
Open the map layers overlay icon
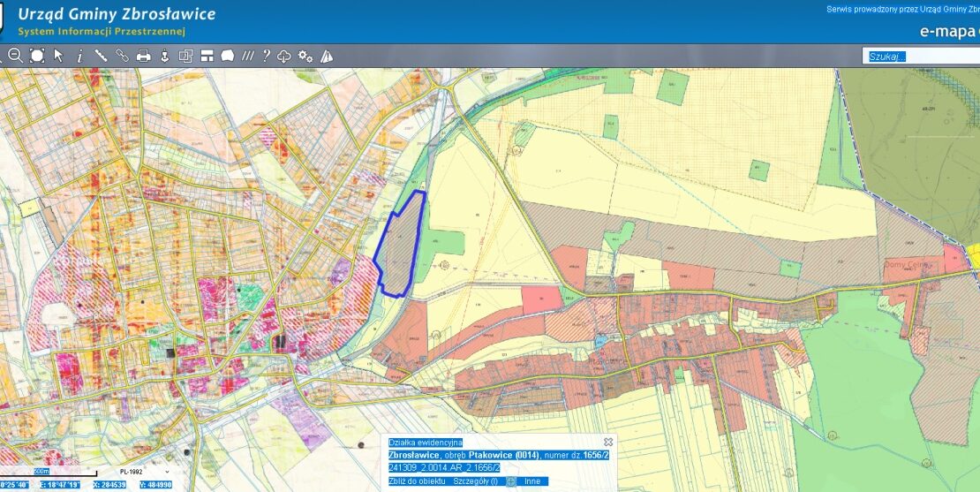pos(185,56)
